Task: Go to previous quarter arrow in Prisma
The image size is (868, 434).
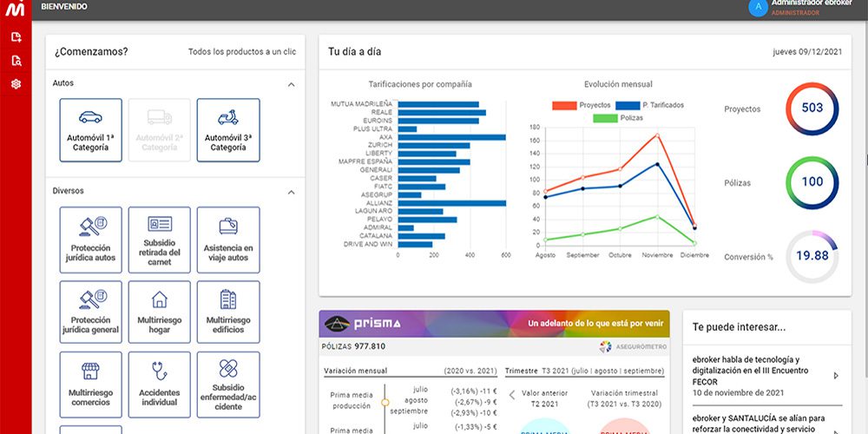Action: click(x=512, y=395)
